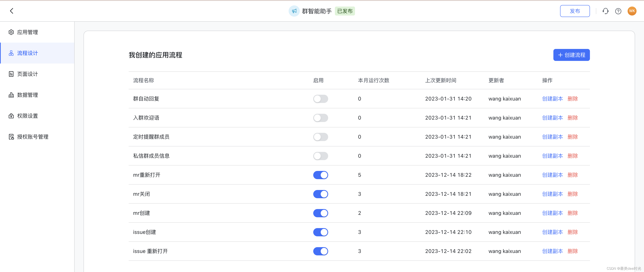Viewport: 644px width, 272px height.
Task: Click the 权限设置 lock icon
Action: coord(11,116)
